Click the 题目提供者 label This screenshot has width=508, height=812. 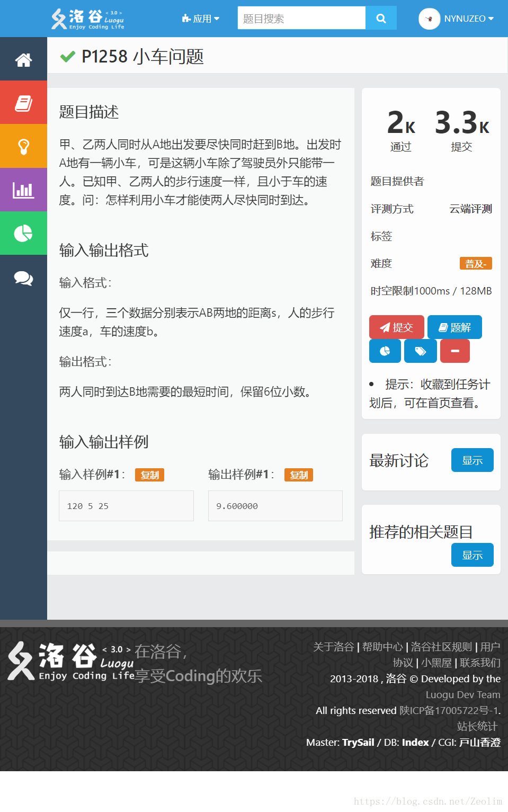(x=397, y=181)
